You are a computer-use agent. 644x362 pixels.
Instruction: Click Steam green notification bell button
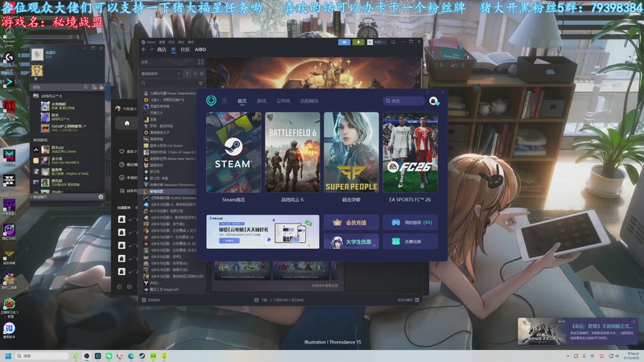(358, 43)
